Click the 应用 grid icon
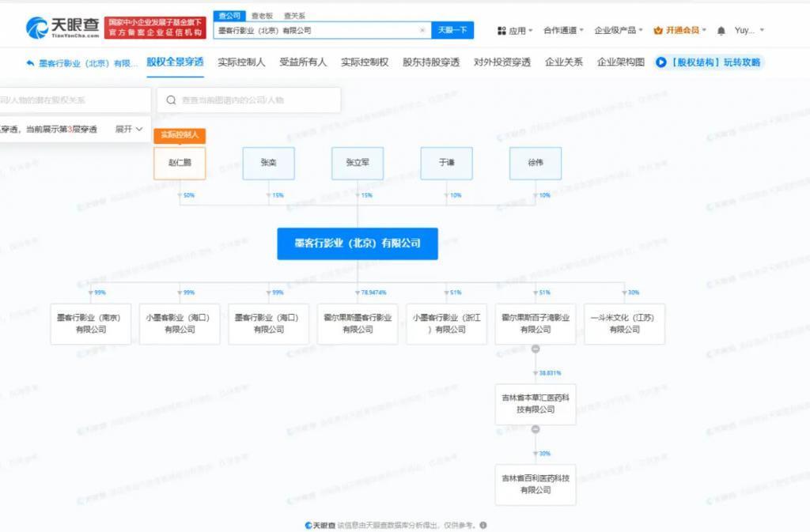Viewport: 810px width, 532px height. coord(502,30)
